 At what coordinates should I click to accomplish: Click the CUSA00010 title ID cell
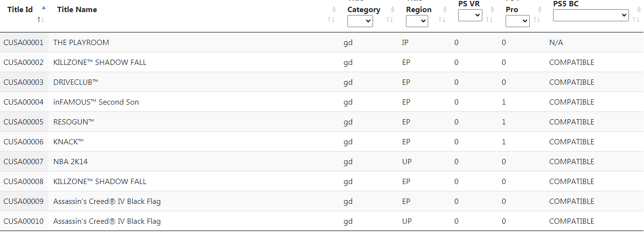tap(24, 221)
